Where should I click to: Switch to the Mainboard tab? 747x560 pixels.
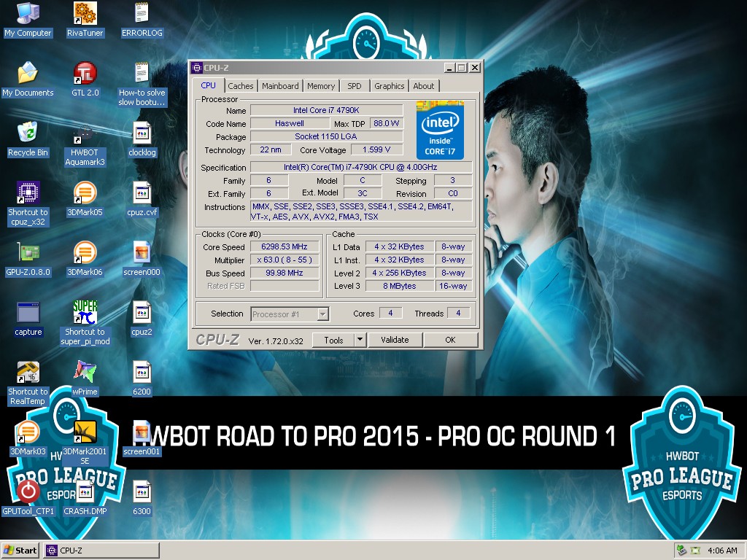(280, 86)
